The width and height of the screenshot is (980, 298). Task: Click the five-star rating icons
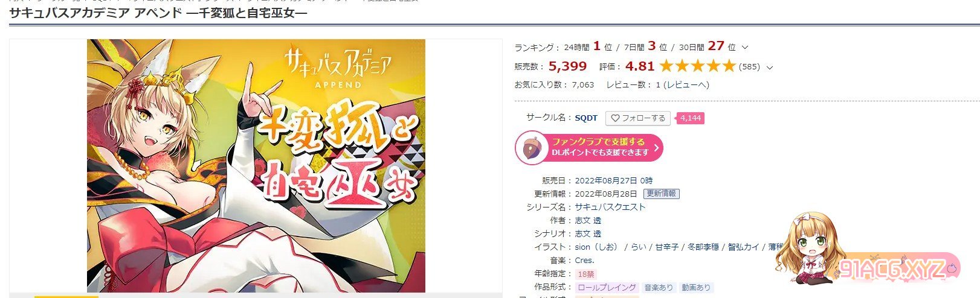point(697,66)
